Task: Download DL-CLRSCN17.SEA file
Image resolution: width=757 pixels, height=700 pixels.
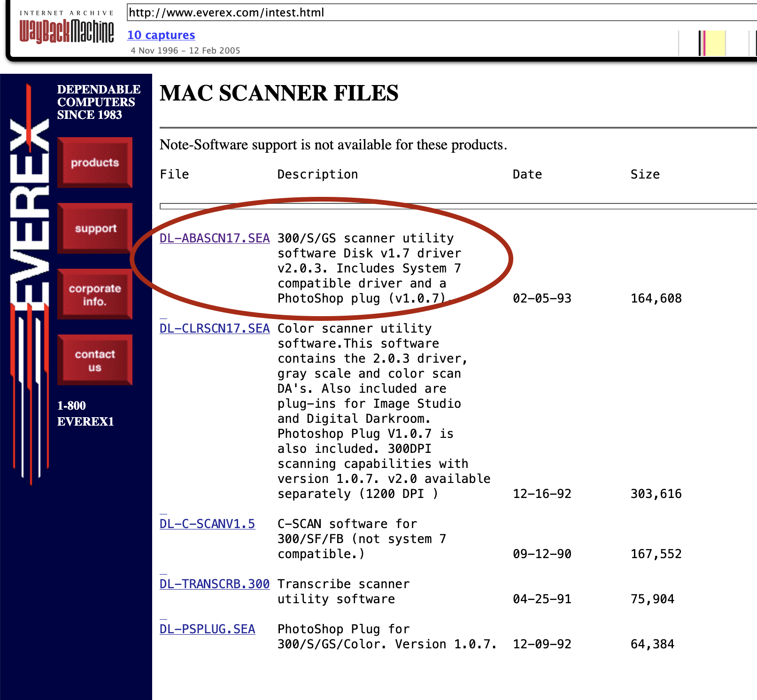Action: pos(215,328)
